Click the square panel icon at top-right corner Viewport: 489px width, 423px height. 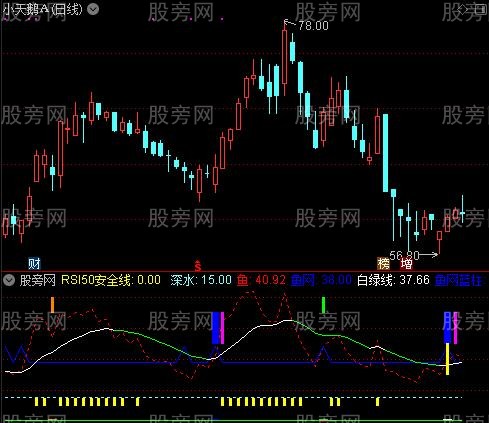tap(482, 9)
